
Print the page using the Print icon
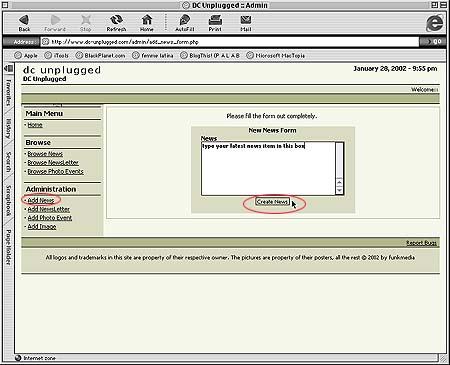coord(215,23)
